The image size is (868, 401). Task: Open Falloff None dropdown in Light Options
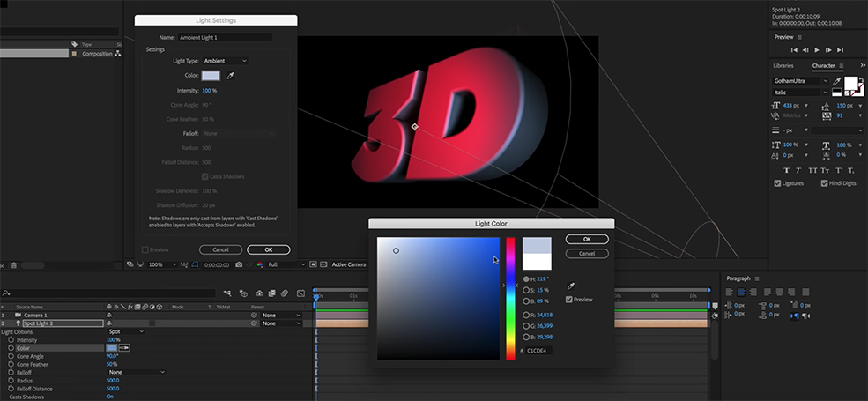137,373
